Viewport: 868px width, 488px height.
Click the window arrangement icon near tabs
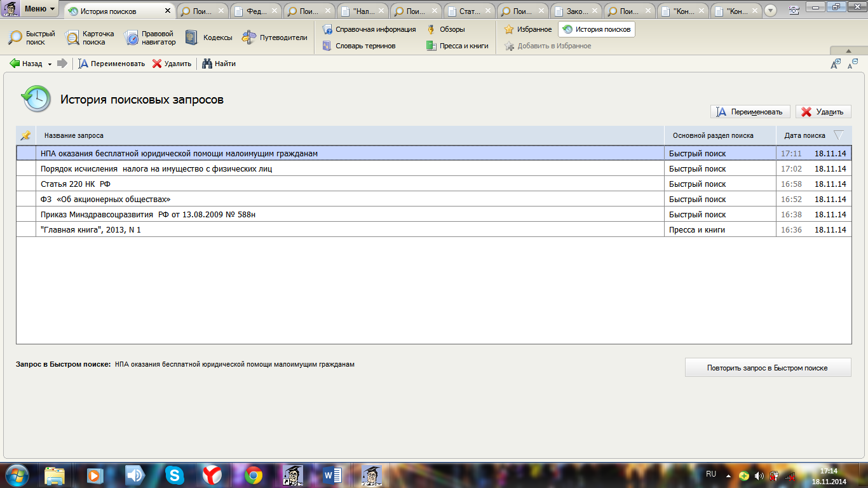point(794,10)
